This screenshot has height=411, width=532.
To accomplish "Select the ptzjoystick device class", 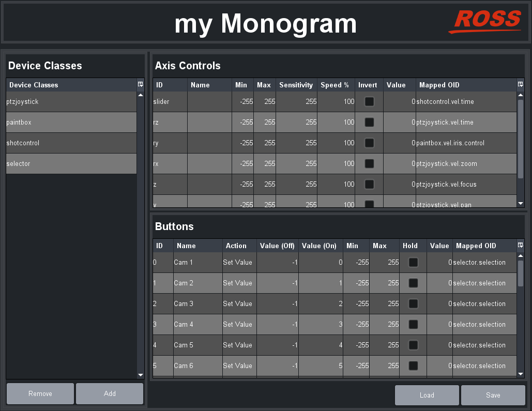I will [x=71, y=102].
